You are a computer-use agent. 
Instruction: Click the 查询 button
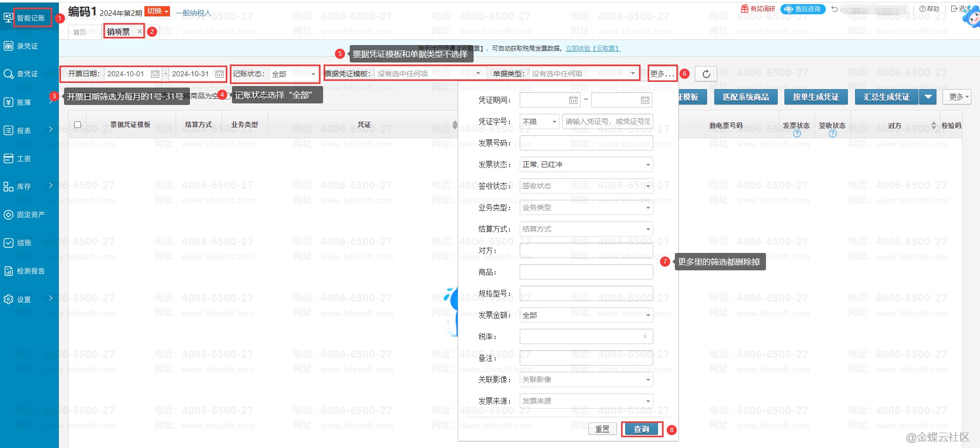pyautogui.click(x=641, y=429)
